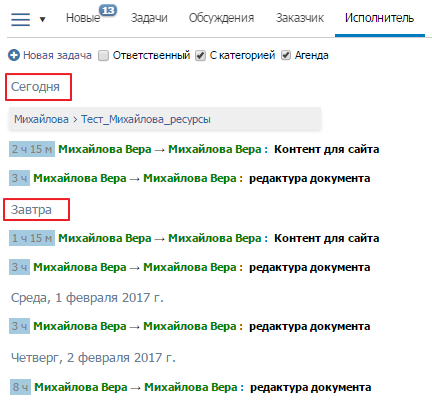The height and width of the screenshot is (404, 432).
Task: Open the hamburger menu icon
Action: [20, 19]
